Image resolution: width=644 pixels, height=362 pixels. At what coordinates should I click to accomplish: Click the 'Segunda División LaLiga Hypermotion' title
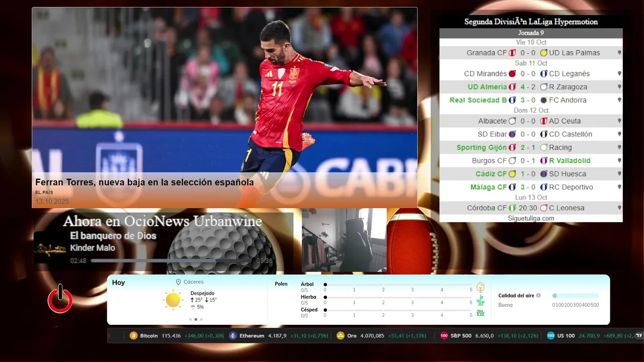point(531,22)
